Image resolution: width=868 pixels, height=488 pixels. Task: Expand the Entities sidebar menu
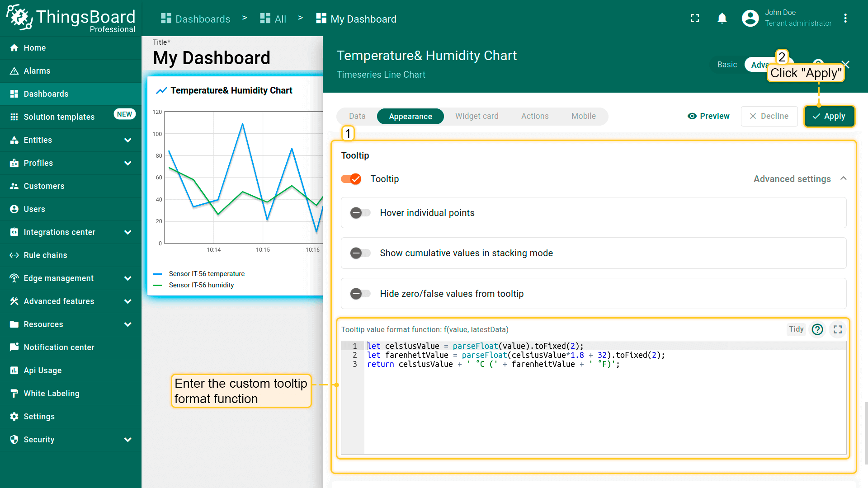(x=127, y=140)
